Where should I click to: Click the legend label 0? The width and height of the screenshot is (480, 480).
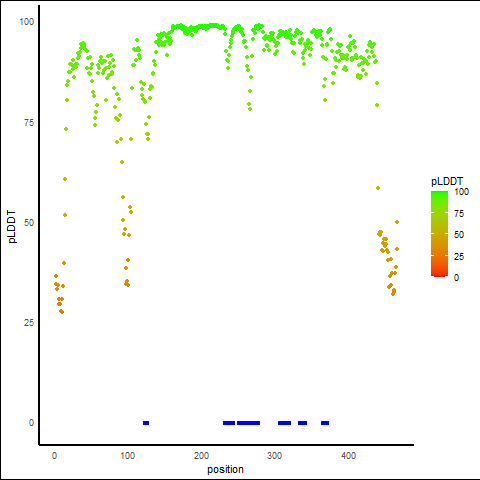pyautogui.click(x=456, y=278)
